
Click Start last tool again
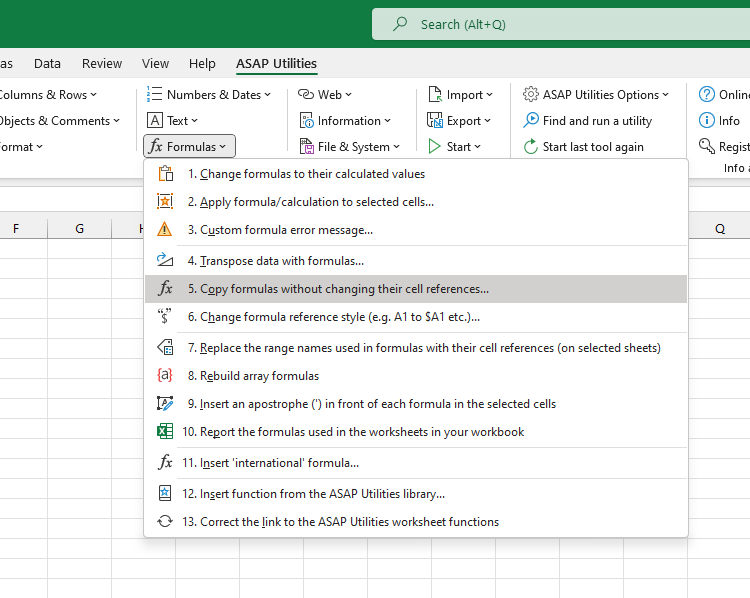click(584, 146)
